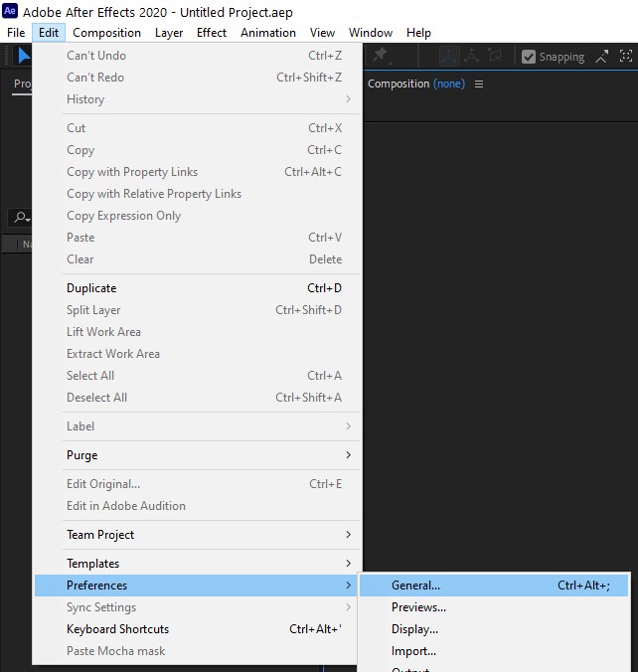The image size is (638, 672).
Task: Select the blue Selection arrow tool
Action: click(x=24, y=56)
